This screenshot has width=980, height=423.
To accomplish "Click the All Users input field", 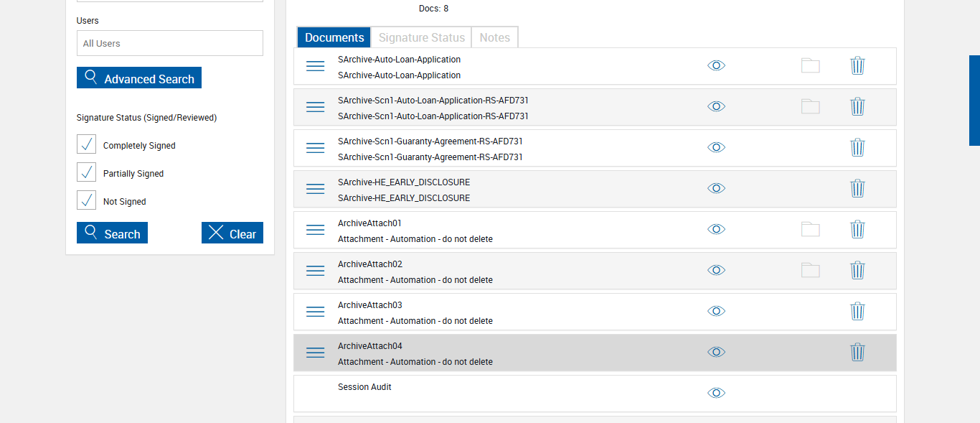I will click(170, 43).
